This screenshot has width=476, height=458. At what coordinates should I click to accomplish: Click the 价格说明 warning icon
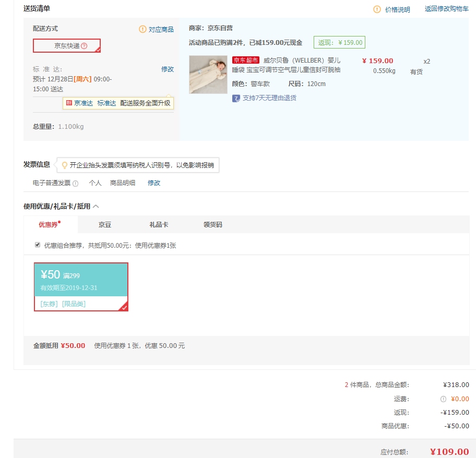(x=377, y=9)
